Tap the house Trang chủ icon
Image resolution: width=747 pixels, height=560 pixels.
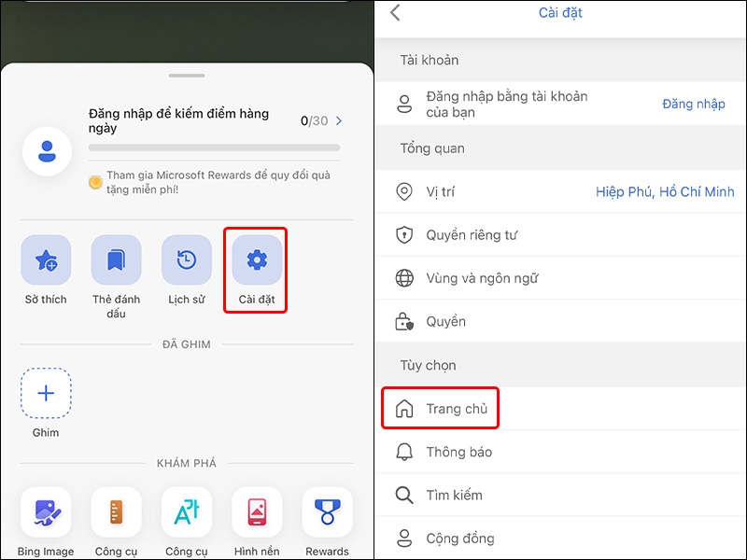click(x=404, y=409)
